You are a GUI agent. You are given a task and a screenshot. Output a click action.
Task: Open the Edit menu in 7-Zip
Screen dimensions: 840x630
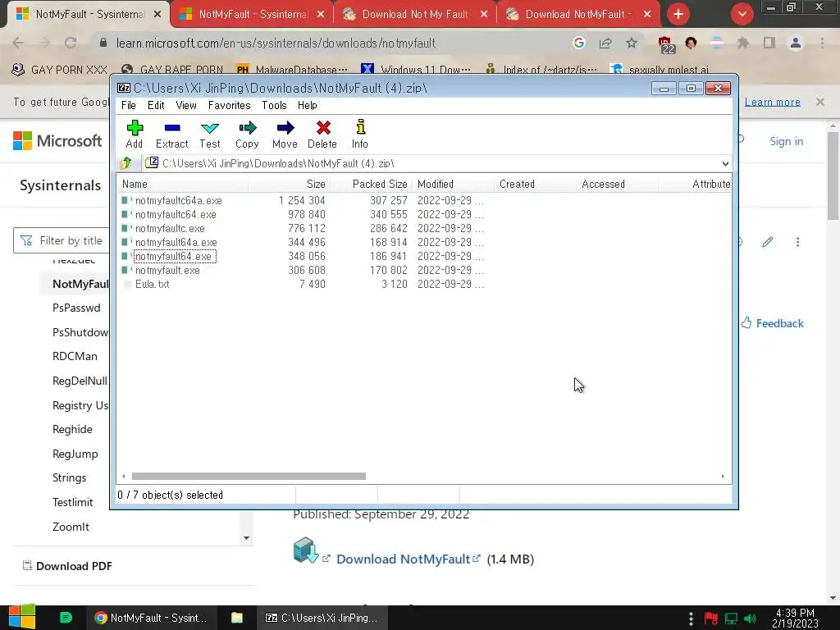[x=156, y=105]
